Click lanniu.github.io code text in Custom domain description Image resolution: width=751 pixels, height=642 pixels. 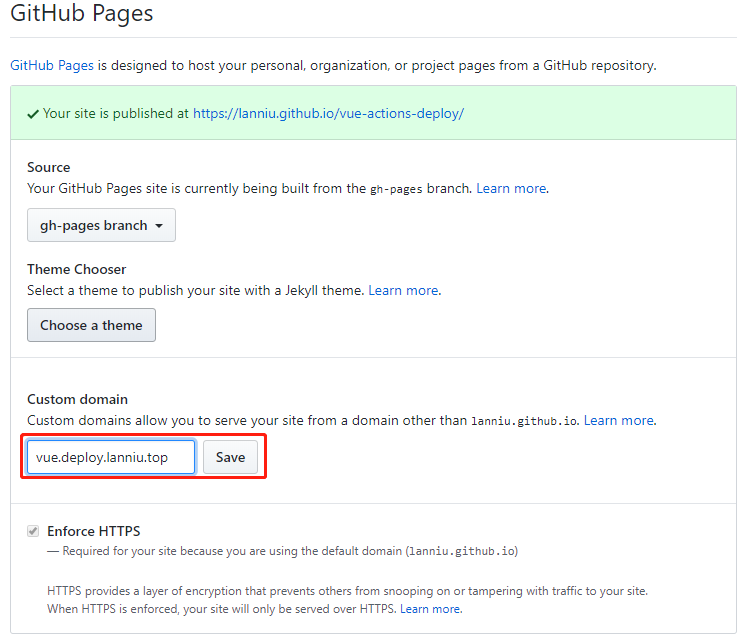(x=524, y=421)
